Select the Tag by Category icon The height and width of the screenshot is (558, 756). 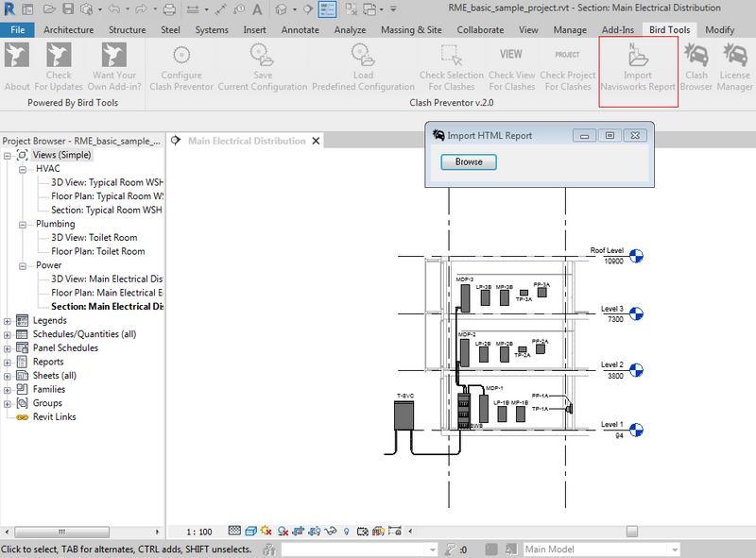click(x=239, y=9)
